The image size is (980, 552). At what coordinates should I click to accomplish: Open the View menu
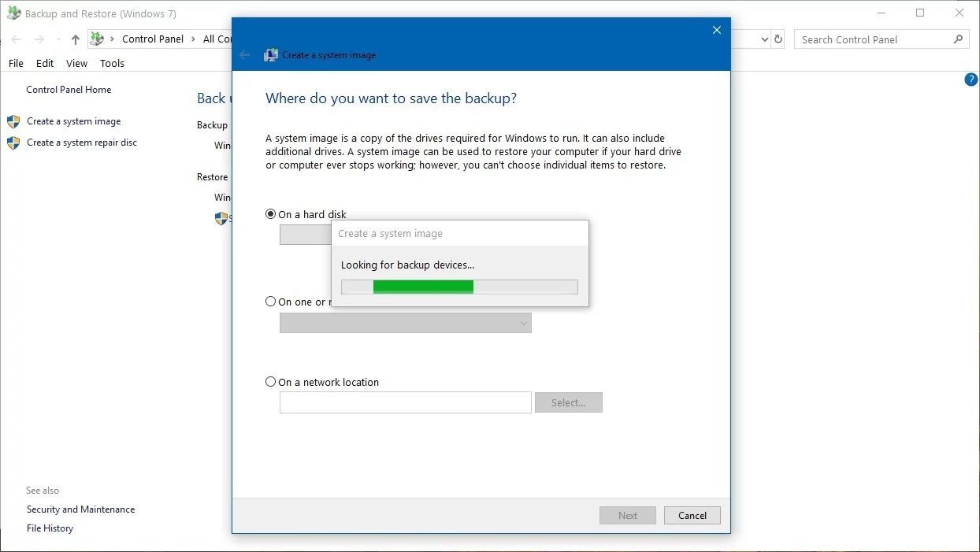point(76,63)
